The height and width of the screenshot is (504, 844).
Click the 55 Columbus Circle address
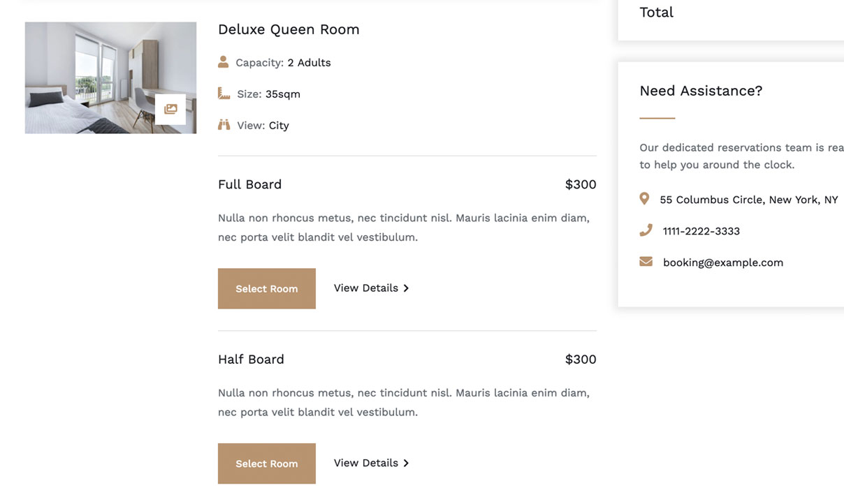[x=749, y=200]
